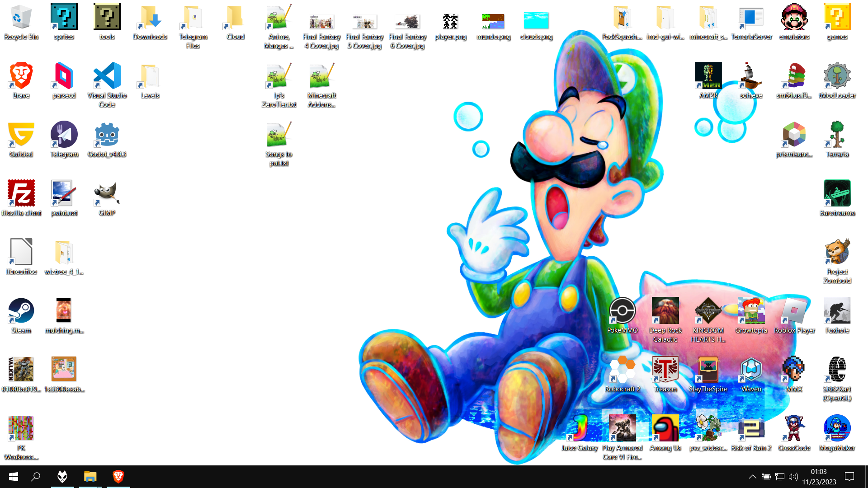Select the Foxhole shortcut
The width and height of the screenshot is (868, 488).
[837, 315]
